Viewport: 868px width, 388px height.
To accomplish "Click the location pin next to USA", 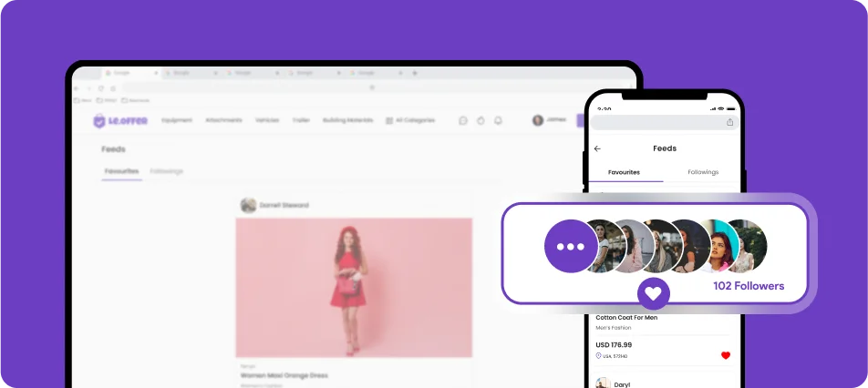I will pyautogui.click(x=598, y=356).
